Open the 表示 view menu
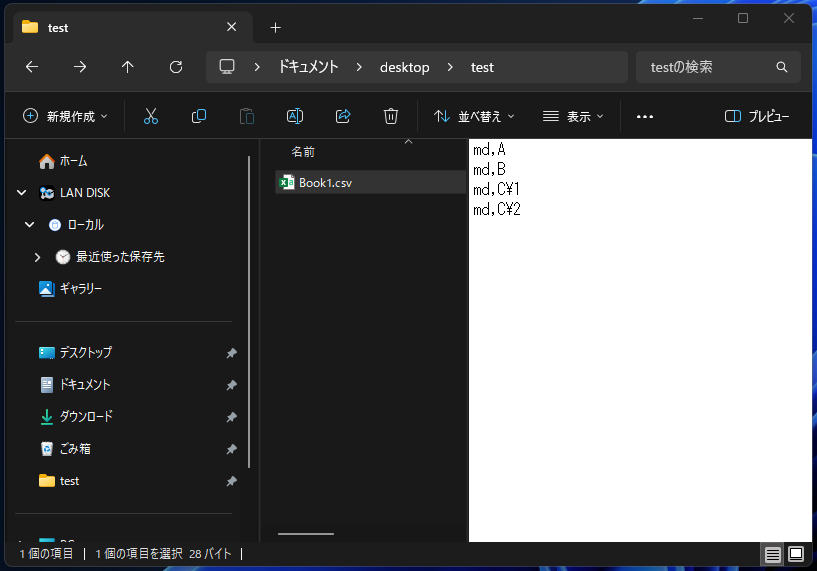Image resolution: width=817 pixels, height=571 pixels. pyautogui.click(x=573, y=116)
